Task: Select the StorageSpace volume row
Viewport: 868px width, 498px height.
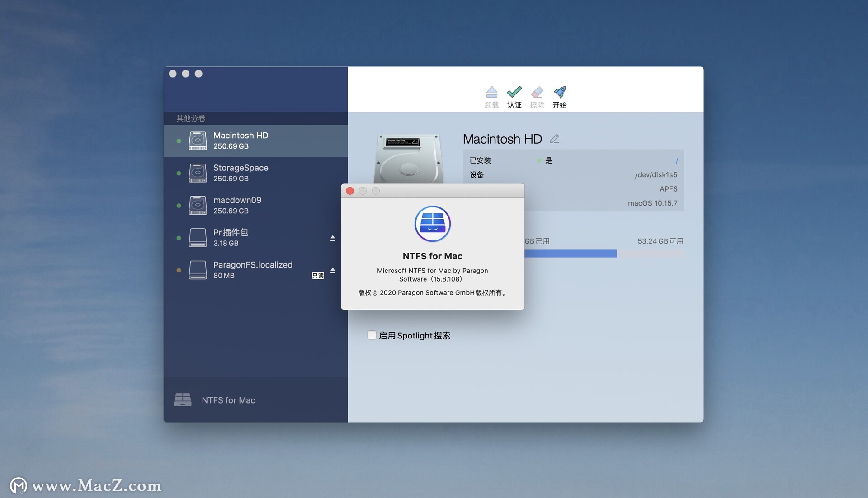Action: [256, 173]
